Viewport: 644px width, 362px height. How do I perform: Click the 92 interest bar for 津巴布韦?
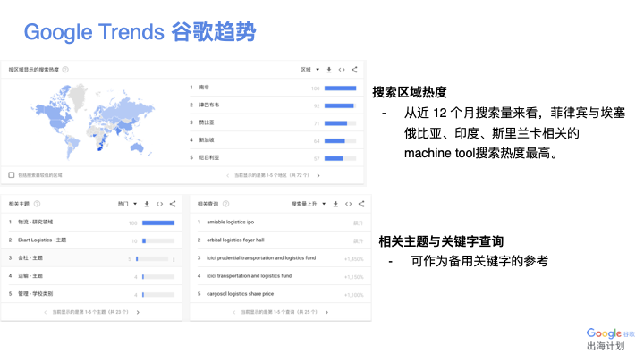(341, 105)
